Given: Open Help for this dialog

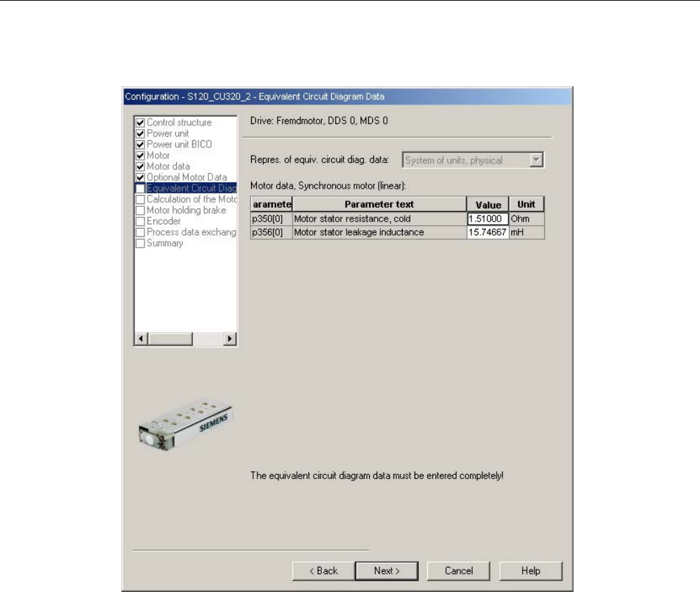Looking at the screenshot, I should coord(531,571).
